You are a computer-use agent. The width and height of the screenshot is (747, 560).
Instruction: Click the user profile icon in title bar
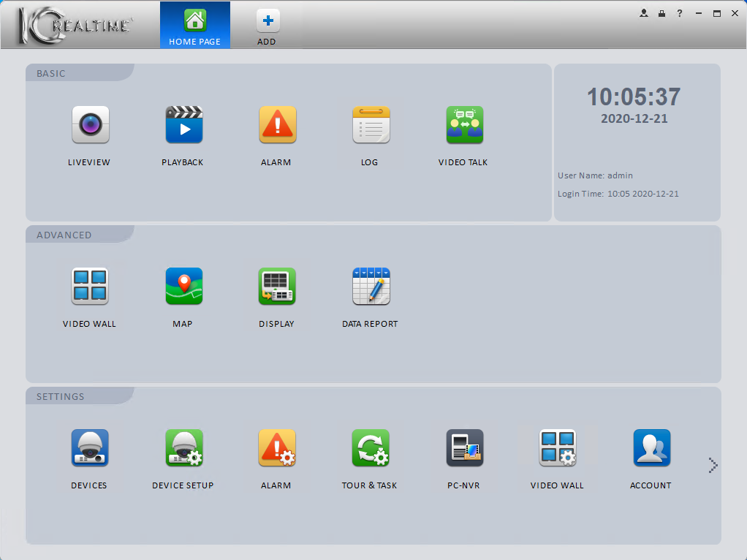(644, 13)
